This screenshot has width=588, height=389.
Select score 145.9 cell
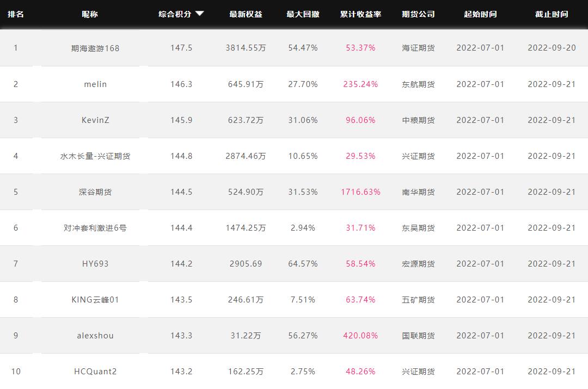click(x=181, y=120)
